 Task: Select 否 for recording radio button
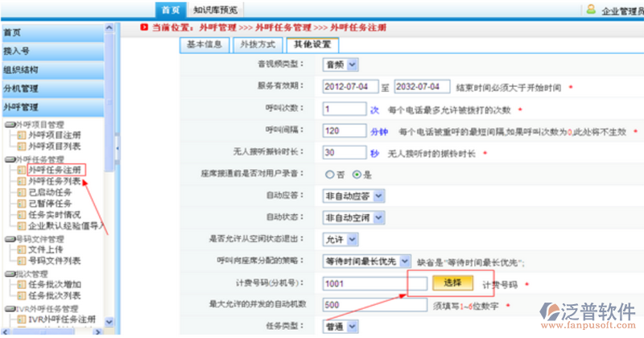[x=329, y=173]
